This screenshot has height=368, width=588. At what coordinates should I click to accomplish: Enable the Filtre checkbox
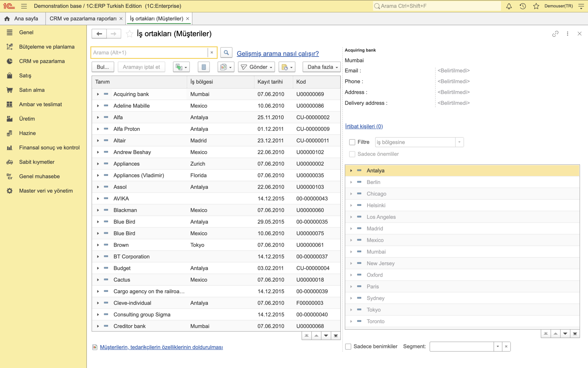point(352,142)
